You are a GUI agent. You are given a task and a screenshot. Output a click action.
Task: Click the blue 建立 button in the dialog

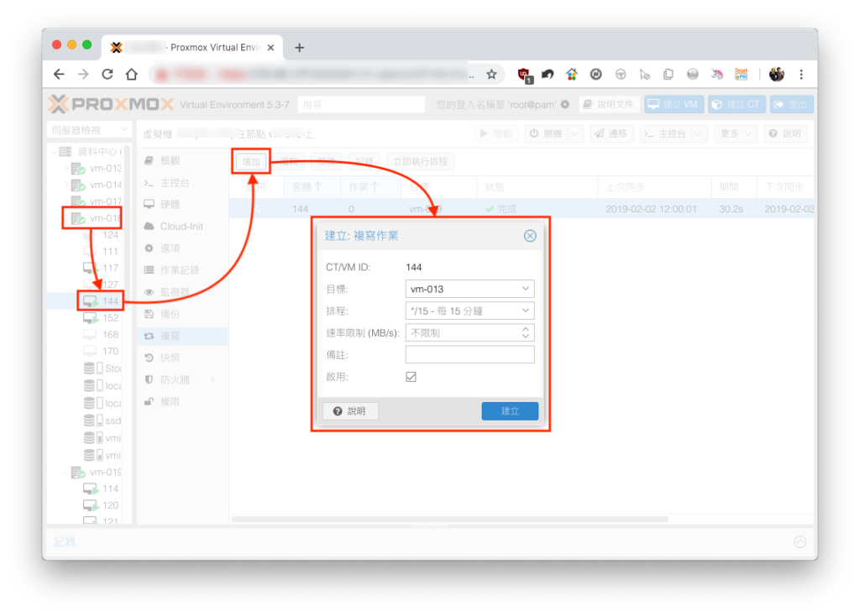coord(510,411)
